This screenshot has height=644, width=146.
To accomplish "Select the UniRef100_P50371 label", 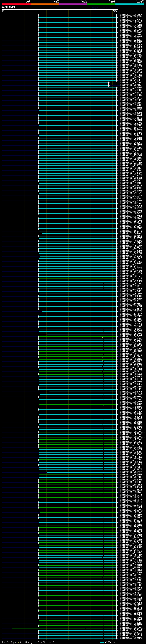I will [x=131, y=311].
